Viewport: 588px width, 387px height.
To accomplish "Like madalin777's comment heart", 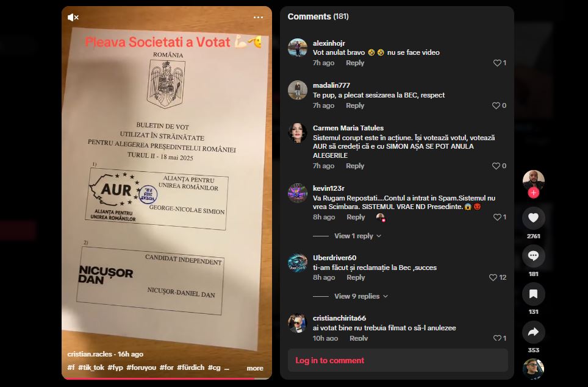I will 496,105.
